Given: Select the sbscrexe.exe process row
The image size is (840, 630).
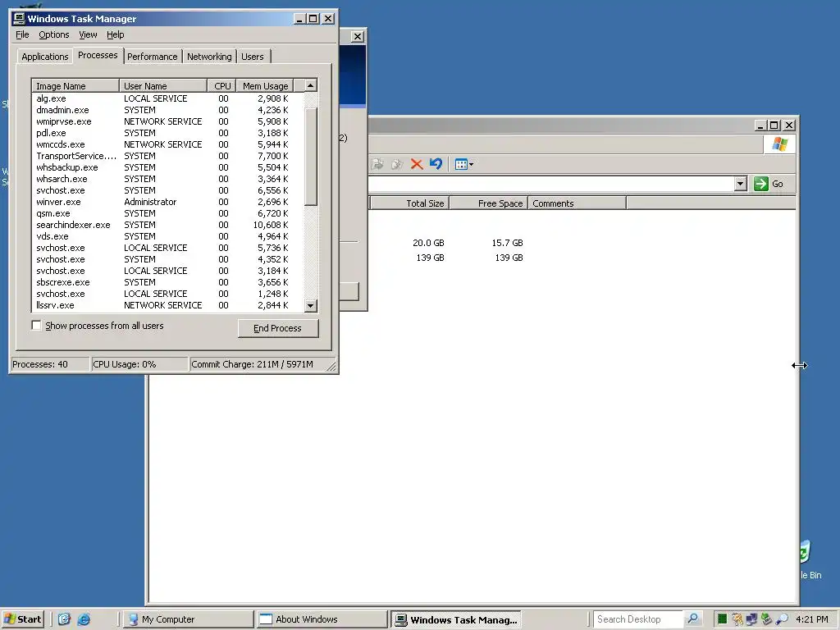Looking at the screenshot, I should pyautogui.click(x=167, y=282).
